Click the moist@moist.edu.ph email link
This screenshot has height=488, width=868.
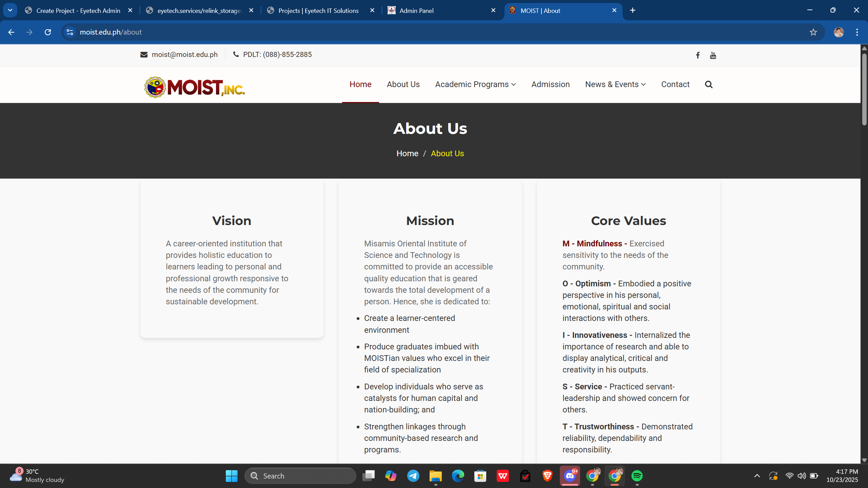tap(184, 55)
